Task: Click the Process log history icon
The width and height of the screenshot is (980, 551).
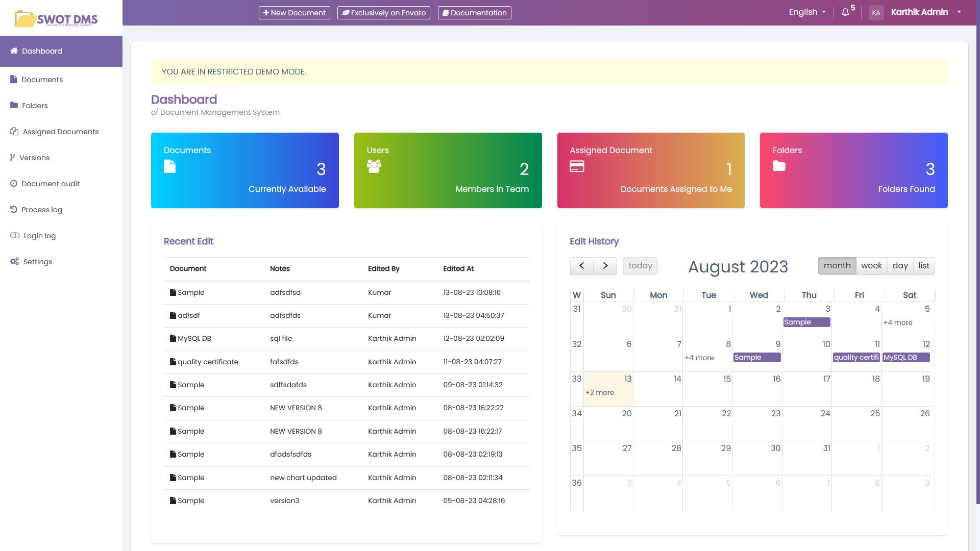Action: (x=14, y=210)
